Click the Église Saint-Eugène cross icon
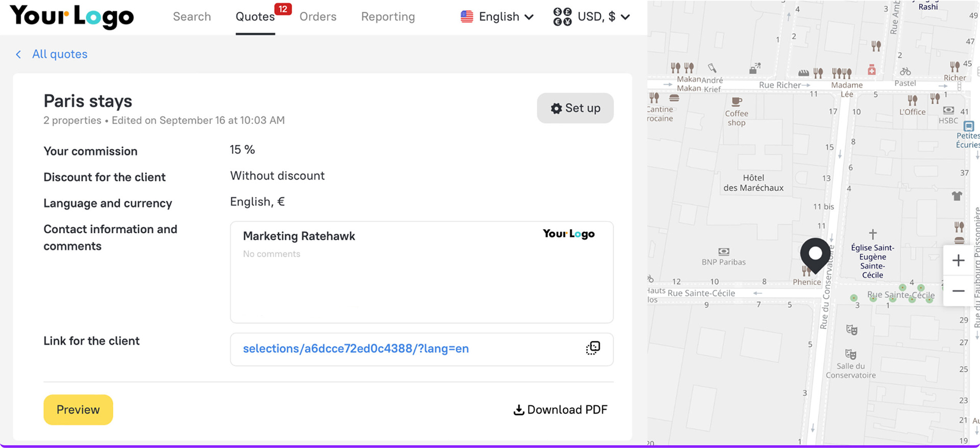 point(872,234)
